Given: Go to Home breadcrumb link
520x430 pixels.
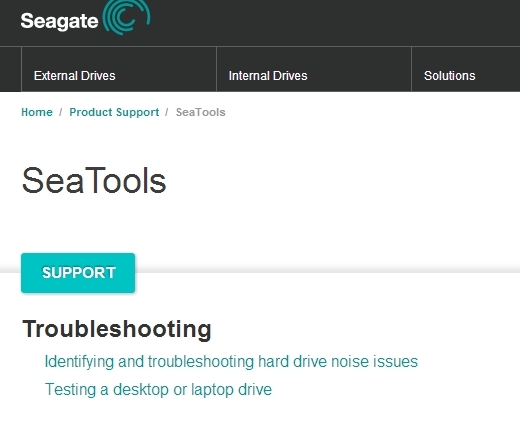Looking at the screenshot, I should tap(37, 112).
